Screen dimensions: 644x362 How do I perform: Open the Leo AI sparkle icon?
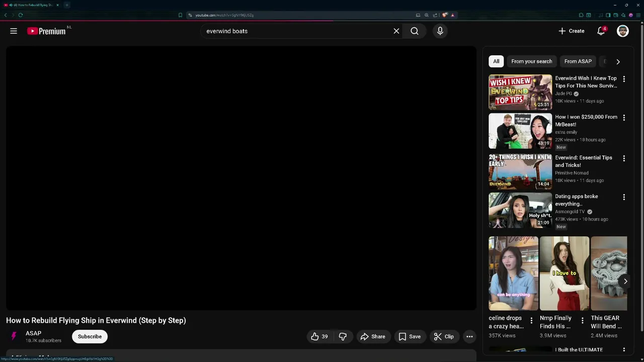(623, 15)
